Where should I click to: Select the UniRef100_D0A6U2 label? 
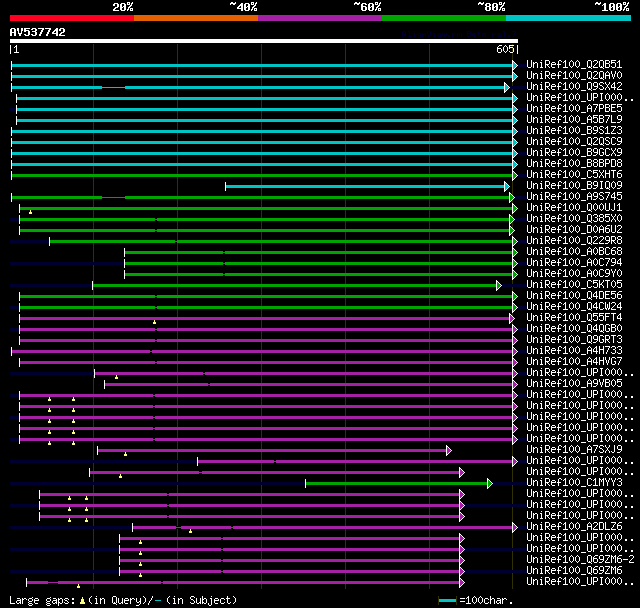coord(574,230)
